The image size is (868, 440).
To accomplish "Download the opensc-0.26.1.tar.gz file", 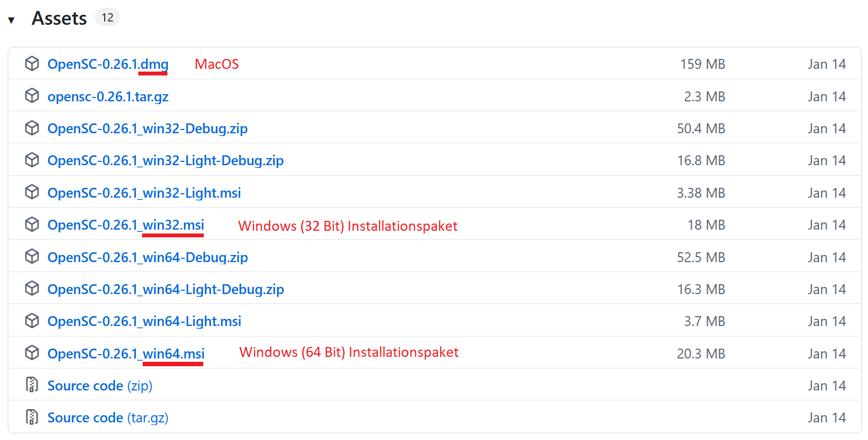I will 108,96.
